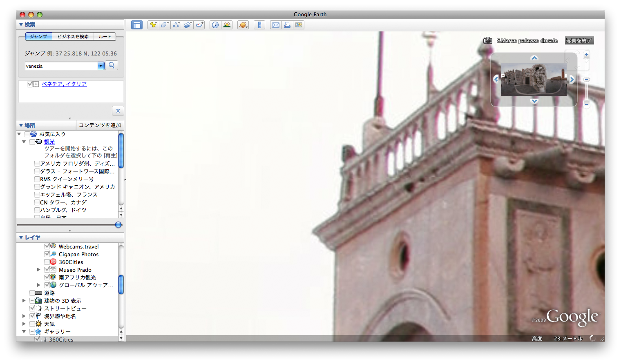
Task: Click the Webcams.travel layer icon
Action: click(53, 246)
